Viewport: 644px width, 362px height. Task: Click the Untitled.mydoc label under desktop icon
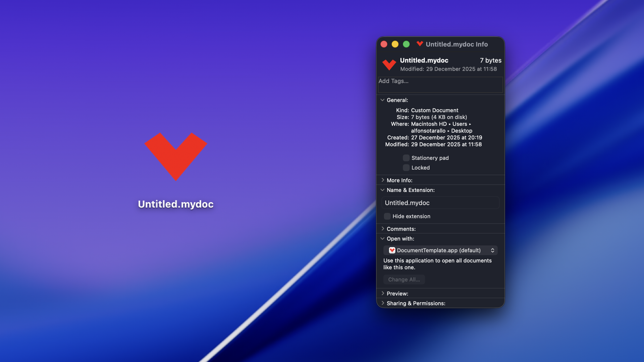[176, 204]
